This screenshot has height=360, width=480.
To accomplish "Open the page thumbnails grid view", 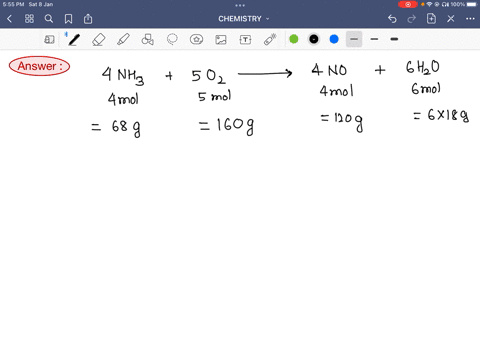I will pos(29,19).
